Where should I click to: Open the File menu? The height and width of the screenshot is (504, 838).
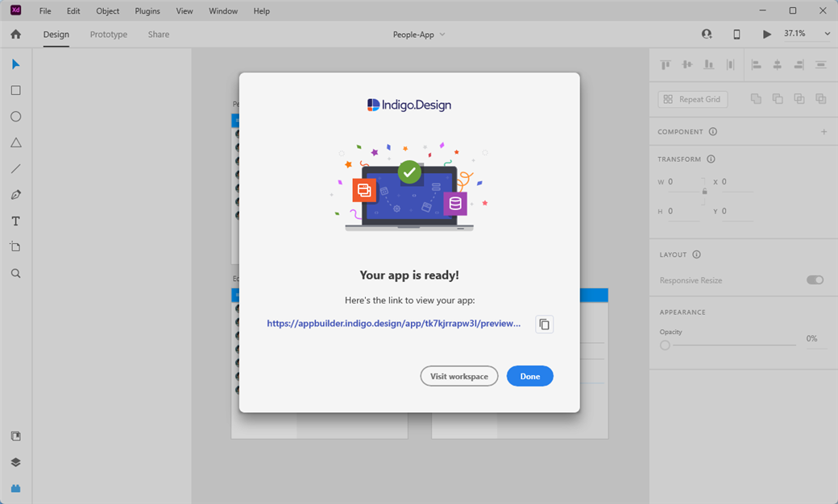(45, 10)
